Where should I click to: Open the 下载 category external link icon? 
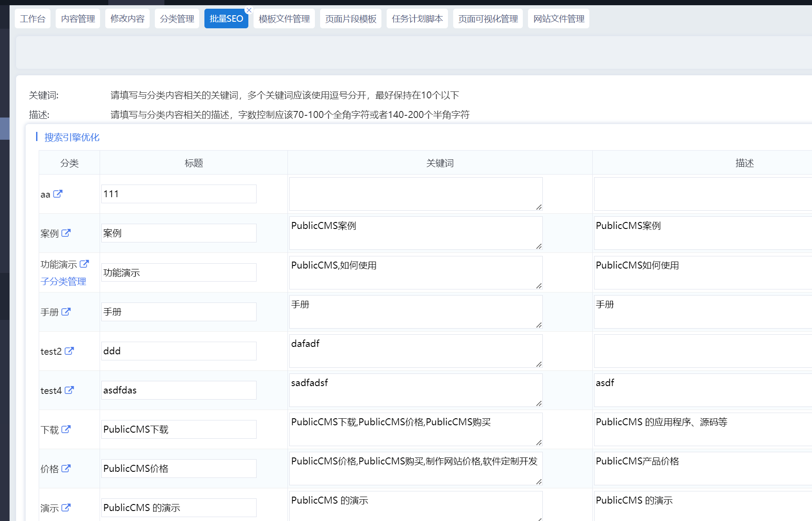[x=66, y=429]
